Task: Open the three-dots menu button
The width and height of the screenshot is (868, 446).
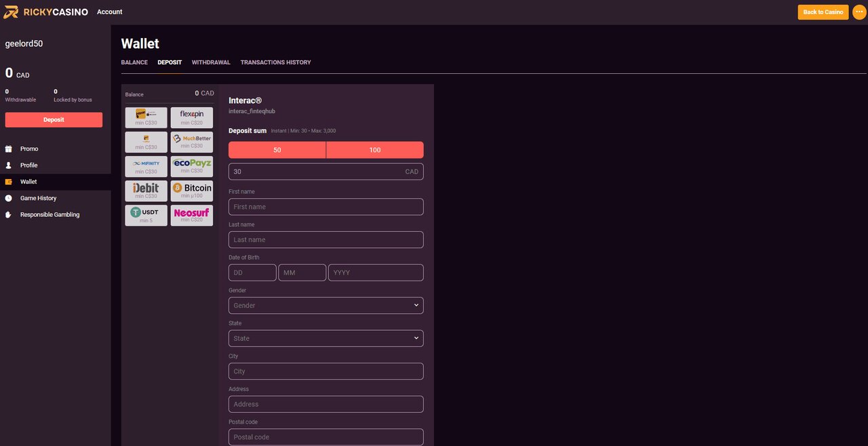Action: (859, 12)
